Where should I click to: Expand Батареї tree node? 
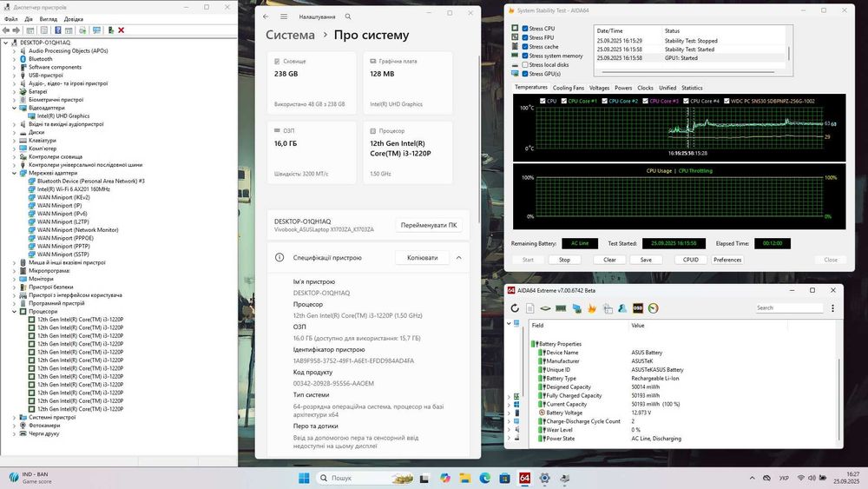point(15,91)
